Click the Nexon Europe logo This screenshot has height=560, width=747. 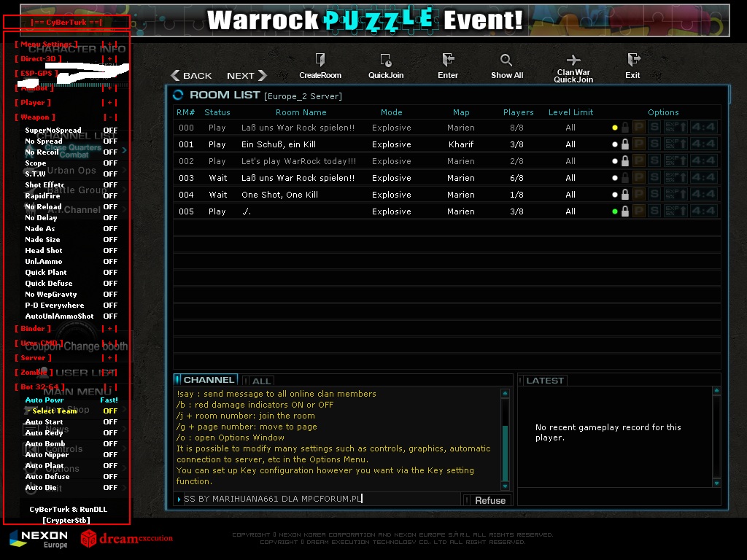click(x=39, y=540)
